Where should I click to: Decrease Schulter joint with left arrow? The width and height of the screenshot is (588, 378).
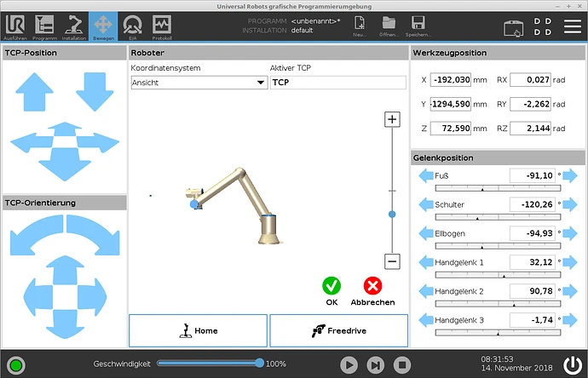tap(426, 204)
